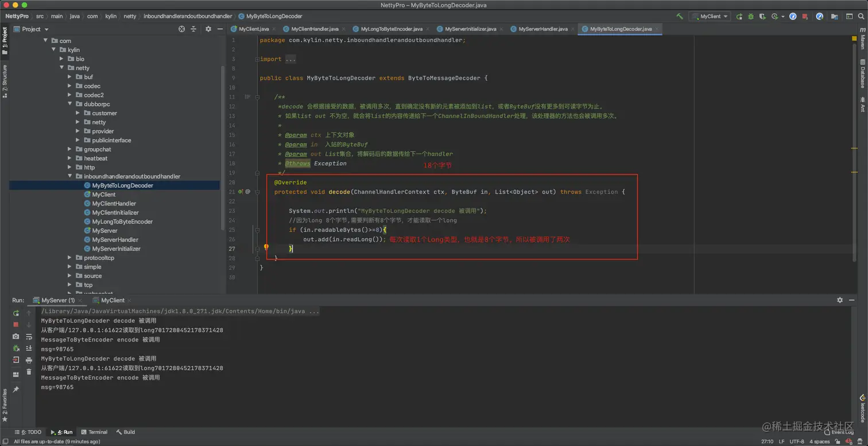Open the Build tool window button
Screen dimensions: 868x446
click(x=126, y=432)
